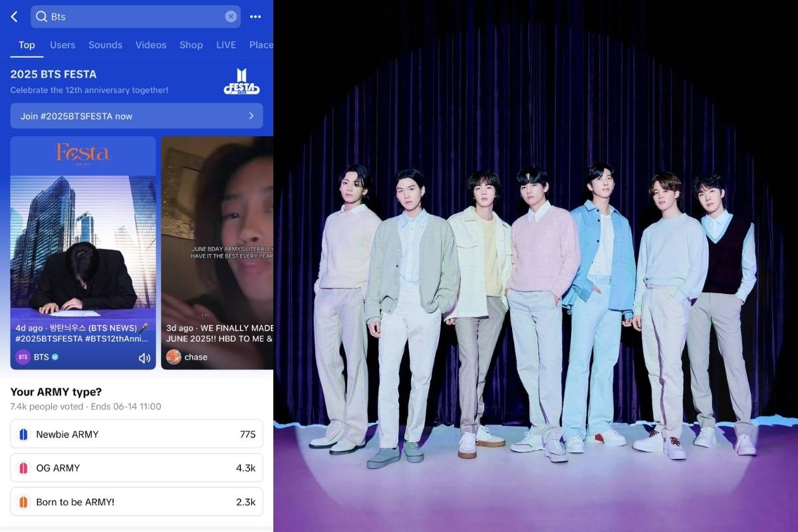Unmute the video with speaker icon
798x532 pixels.
click(144, 358)
